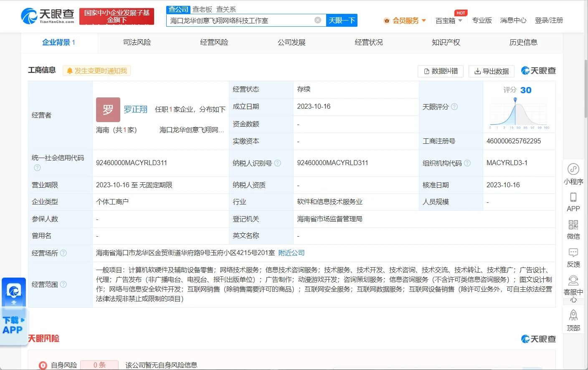
Task: Jump back to 顶部 with rocket icon
Action: coord(573,320)
